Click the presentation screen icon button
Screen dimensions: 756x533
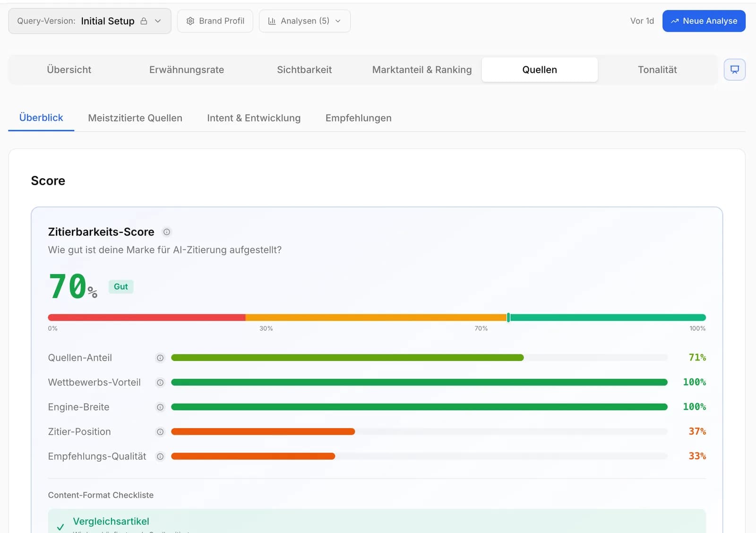[x=735, y=70]
